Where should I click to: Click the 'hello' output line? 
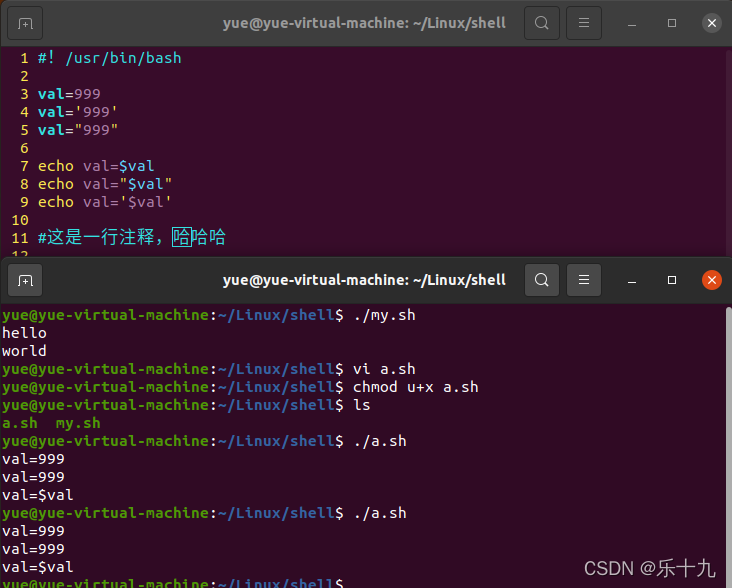coord(24,333)
